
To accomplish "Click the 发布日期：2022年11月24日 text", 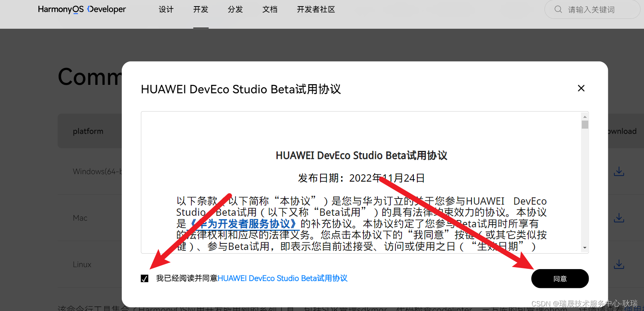I will pyautogui.click(x=361, y=178).
